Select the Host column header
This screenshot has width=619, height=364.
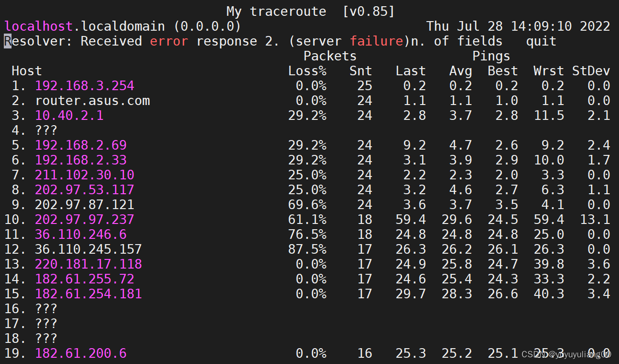pyautogui.click(x=26, y=70)
